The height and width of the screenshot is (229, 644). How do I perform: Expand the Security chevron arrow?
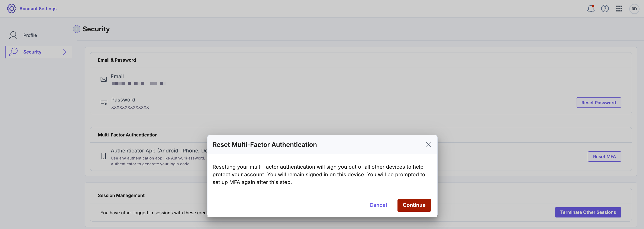pos(64,52)
